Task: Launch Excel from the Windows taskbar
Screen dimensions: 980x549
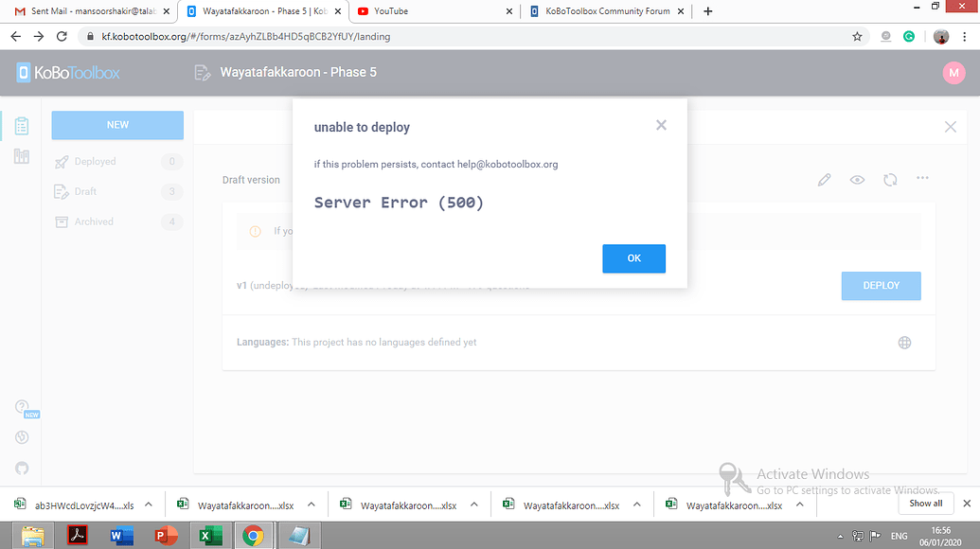Action: point(210,535)
